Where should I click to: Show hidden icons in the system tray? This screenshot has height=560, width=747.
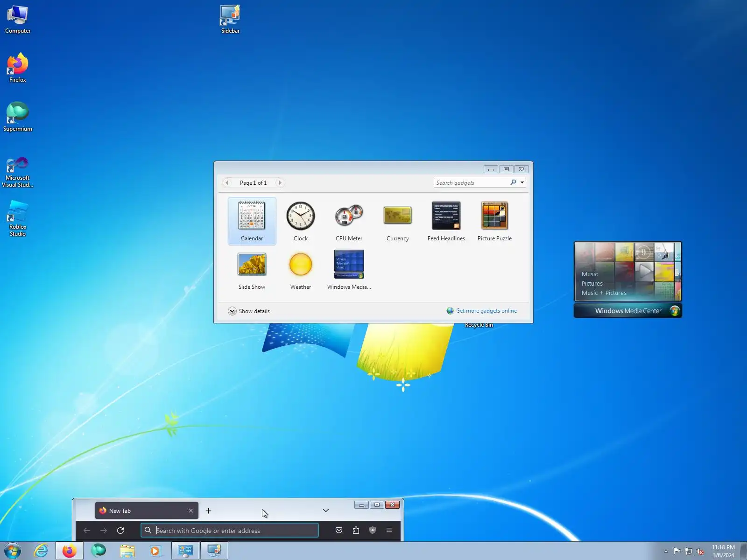click(x=666, y=551)
